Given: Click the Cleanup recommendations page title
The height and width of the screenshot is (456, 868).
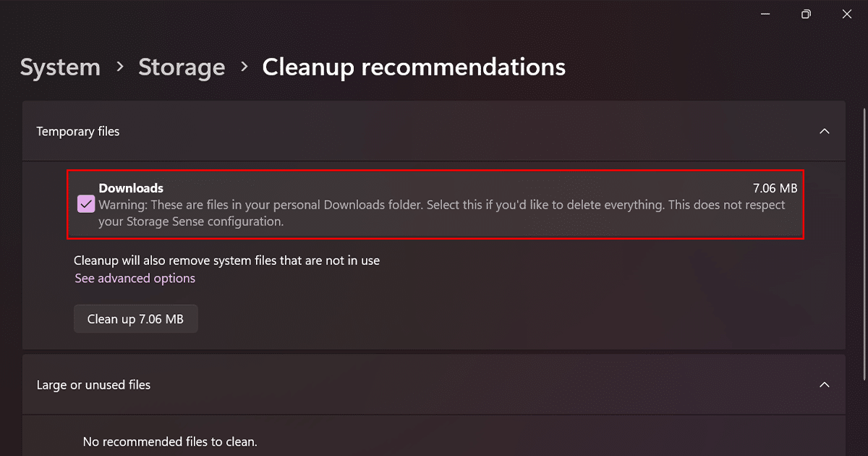Looking at the screenshot, I should [414, 67].
